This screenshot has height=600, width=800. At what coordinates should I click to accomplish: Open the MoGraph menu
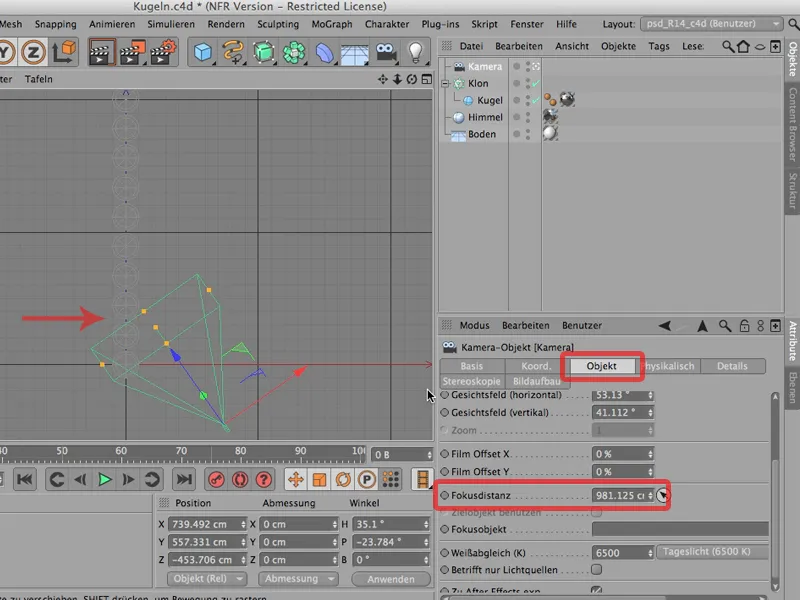point(332,23)
